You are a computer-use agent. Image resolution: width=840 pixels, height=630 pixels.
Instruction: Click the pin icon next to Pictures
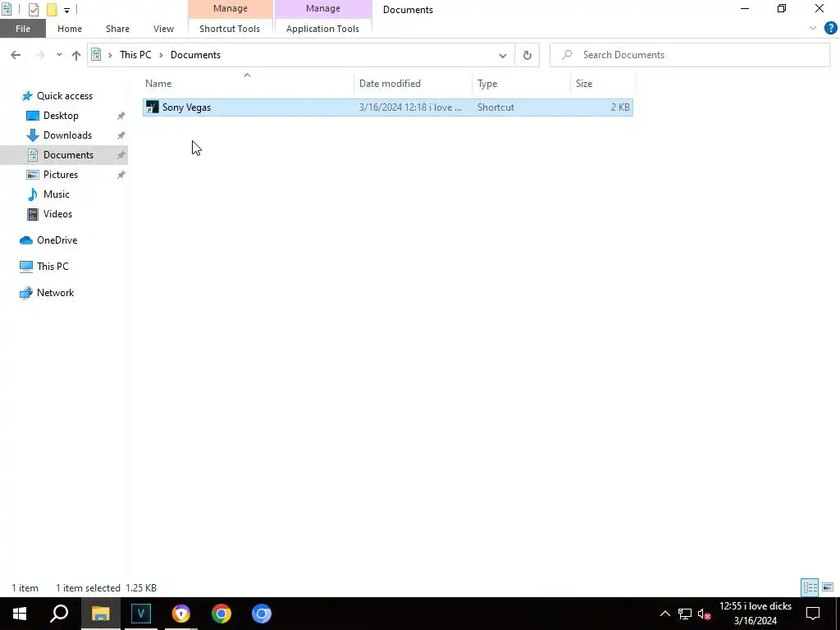pos(121,175)
